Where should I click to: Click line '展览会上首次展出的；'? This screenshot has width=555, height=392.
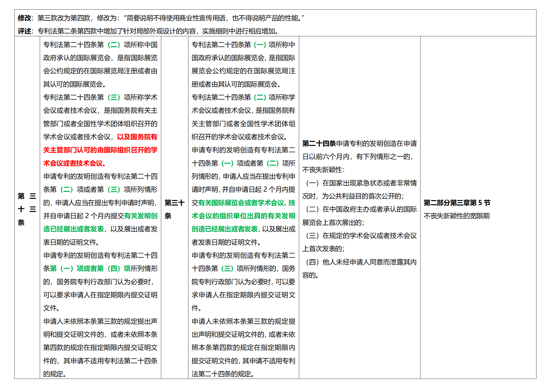pyautogui.click(x=334, y=223)
